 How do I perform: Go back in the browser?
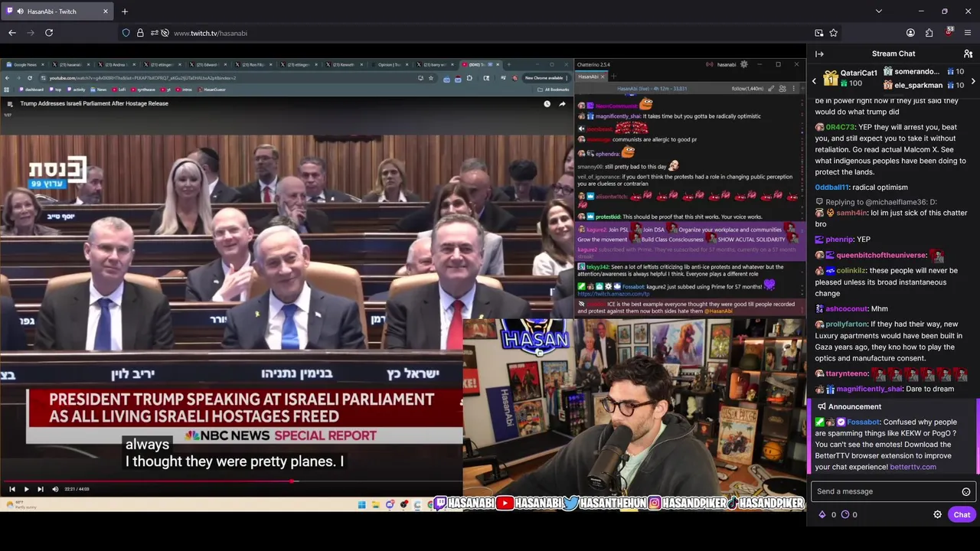[12, 33]
